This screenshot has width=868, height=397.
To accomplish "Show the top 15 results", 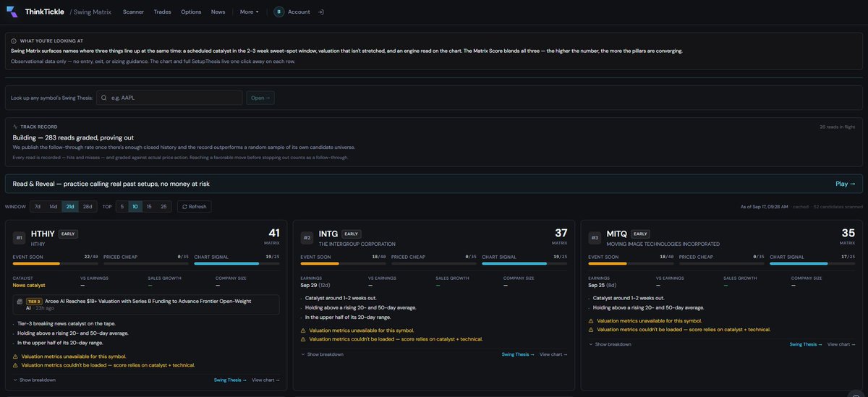I will (x=150, y=206).
